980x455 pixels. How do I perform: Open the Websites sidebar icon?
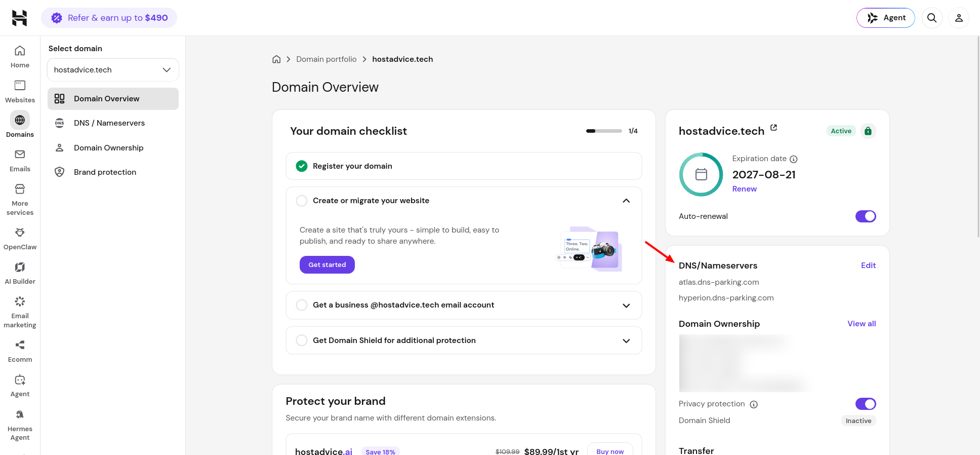click(20, 85)
